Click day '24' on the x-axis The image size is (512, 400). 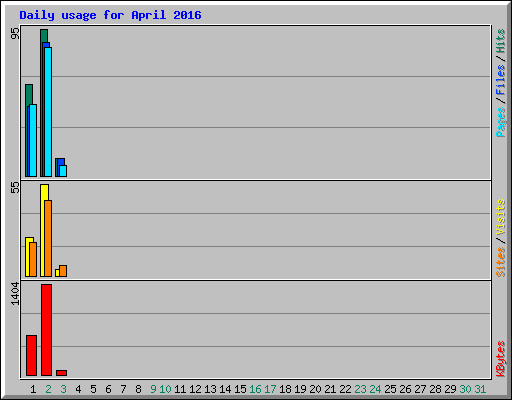[x=375, y=389]
